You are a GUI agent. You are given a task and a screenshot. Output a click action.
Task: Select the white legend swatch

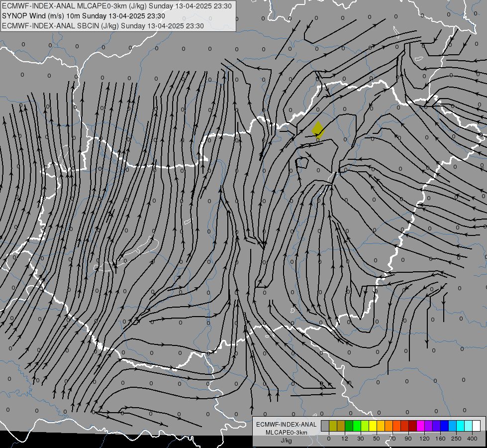pos(477,426)
